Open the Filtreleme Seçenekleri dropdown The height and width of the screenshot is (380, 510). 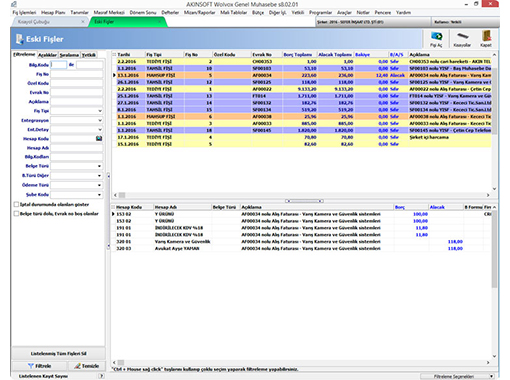point(491,376)
